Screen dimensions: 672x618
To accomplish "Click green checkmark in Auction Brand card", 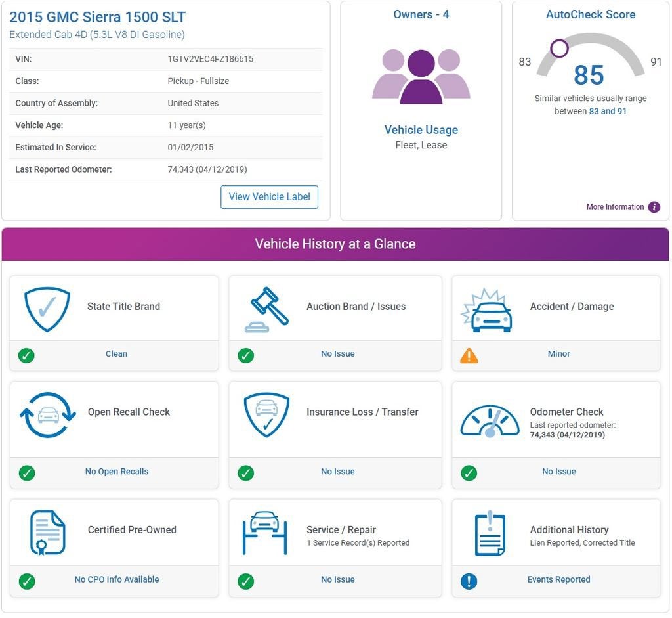I will [x=246, y=355].
